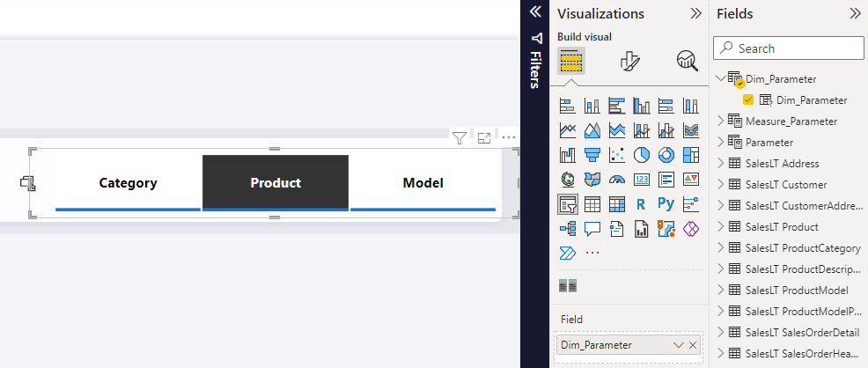Select the clustered column chart visual
This screenshot has height=368, width=868.
click(642, 105)
